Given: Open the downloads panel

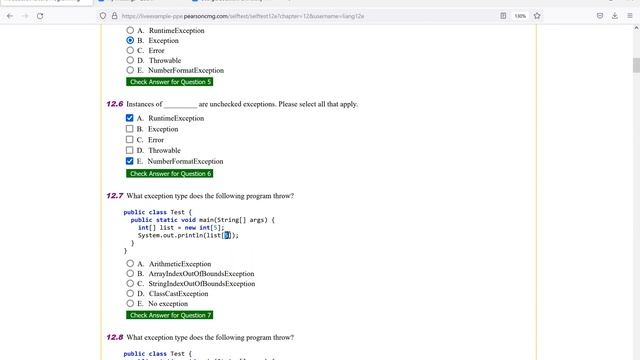Looking at the screenshot, I should pos(615,16).
